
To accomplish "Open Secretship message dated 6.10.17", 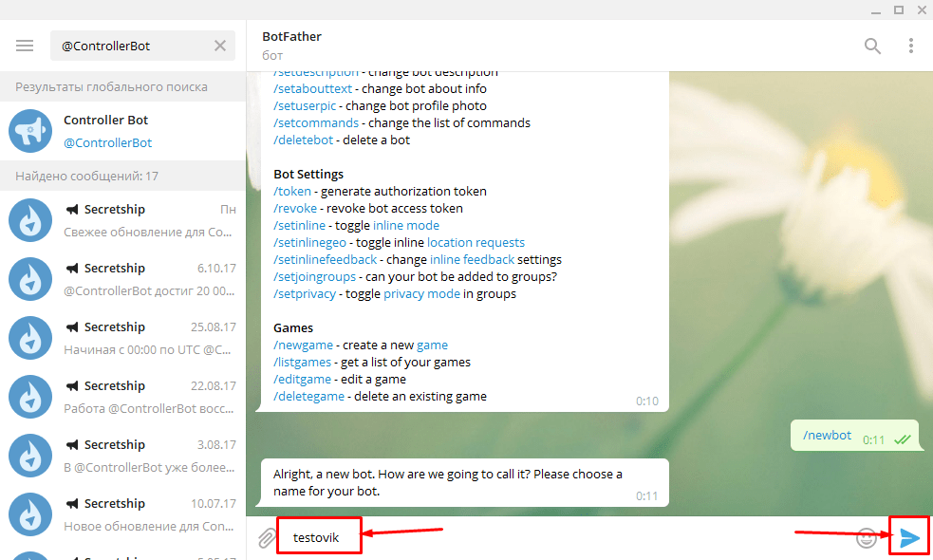I will point(122,279).
